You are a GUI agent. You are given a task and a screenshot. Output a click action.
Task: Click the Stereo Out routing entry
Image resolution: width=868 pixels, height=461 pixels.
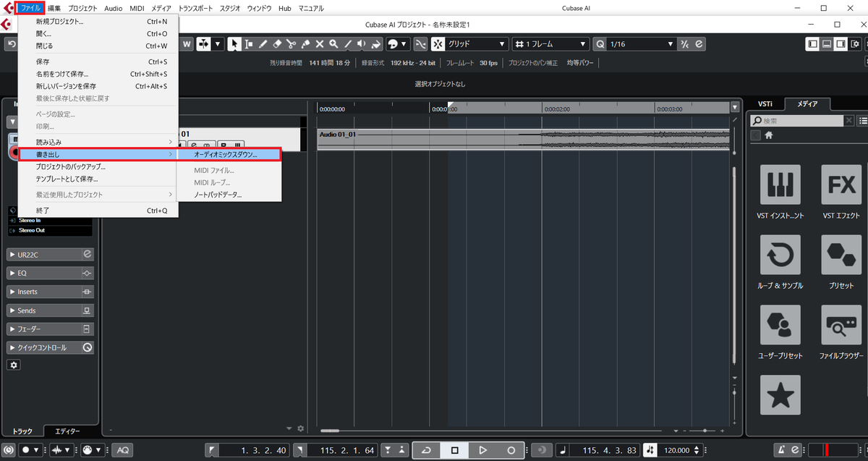(x=51, y=230)
